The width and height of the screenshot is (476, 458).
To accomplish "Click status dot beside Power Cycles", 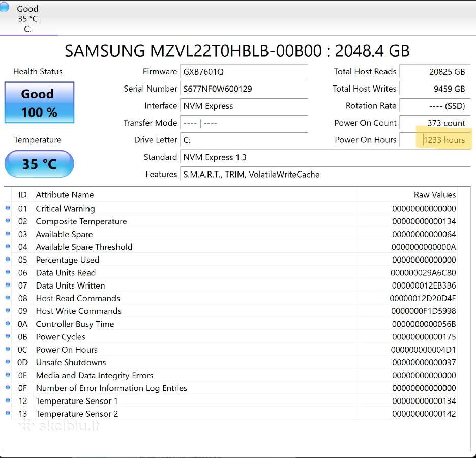I will 8,336.
